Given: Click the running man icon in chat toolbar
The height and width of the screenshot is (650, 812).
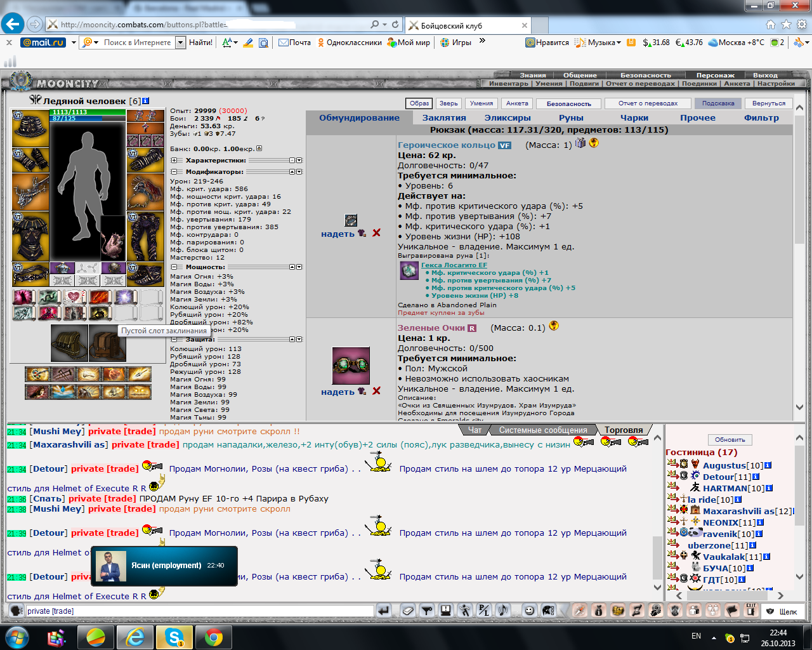Looking at the screenshot, I should 465,611.
